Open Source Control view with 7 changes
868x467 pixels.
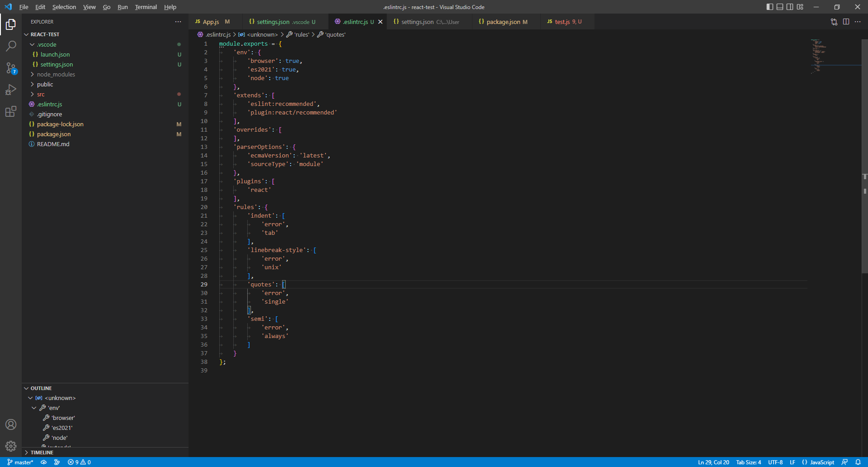(11, 68)
